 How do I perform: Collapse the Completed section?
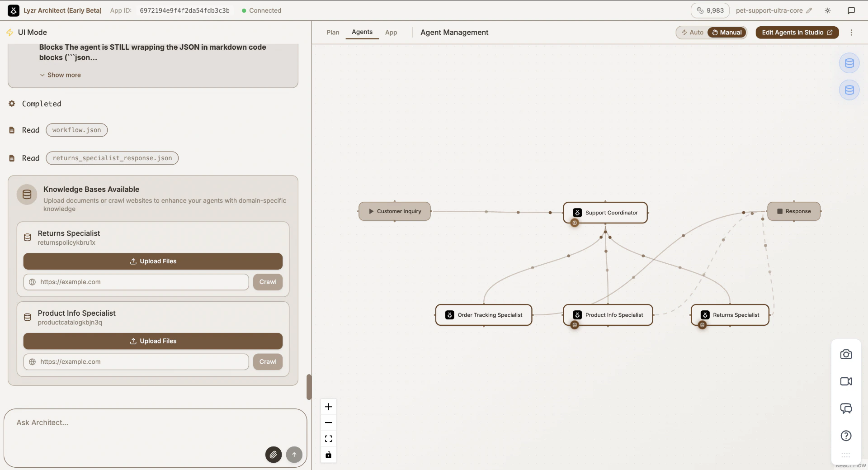click(x=41, y=104)
